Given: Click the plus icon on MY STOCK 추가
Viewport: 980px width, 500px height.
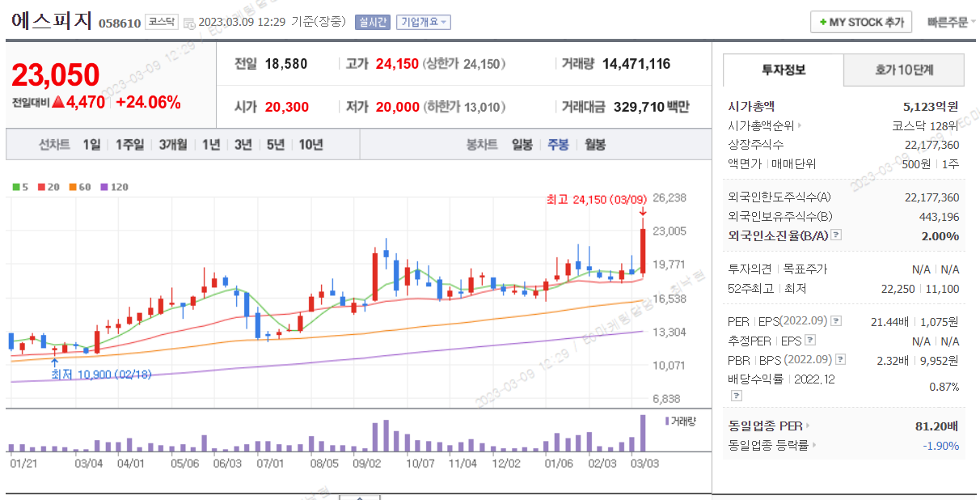Looking at the screenshot, I should [x=822, y=23].
